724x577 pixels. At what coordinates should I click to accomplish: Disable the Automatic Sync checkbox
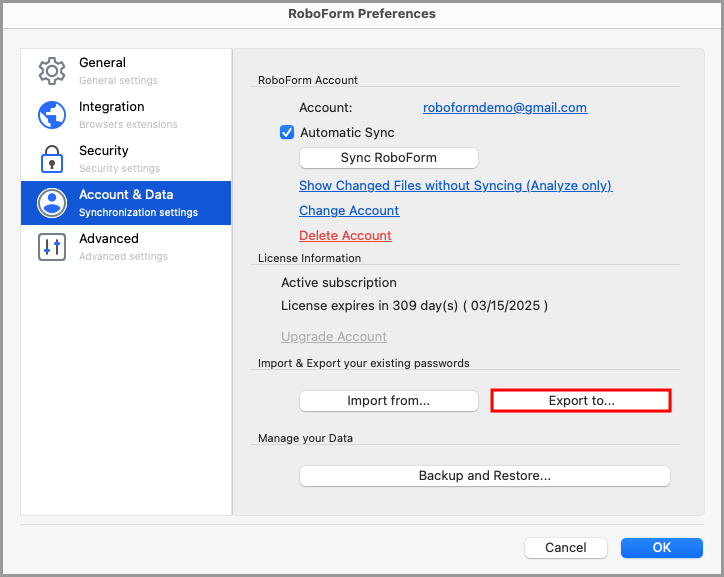click(287, 132)
